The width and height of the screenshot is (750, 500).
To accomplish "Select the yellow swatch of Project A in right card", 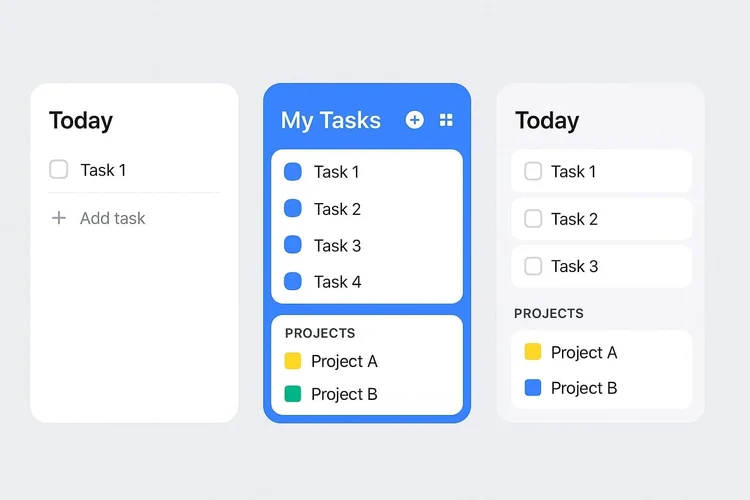I will coord(533,352).
